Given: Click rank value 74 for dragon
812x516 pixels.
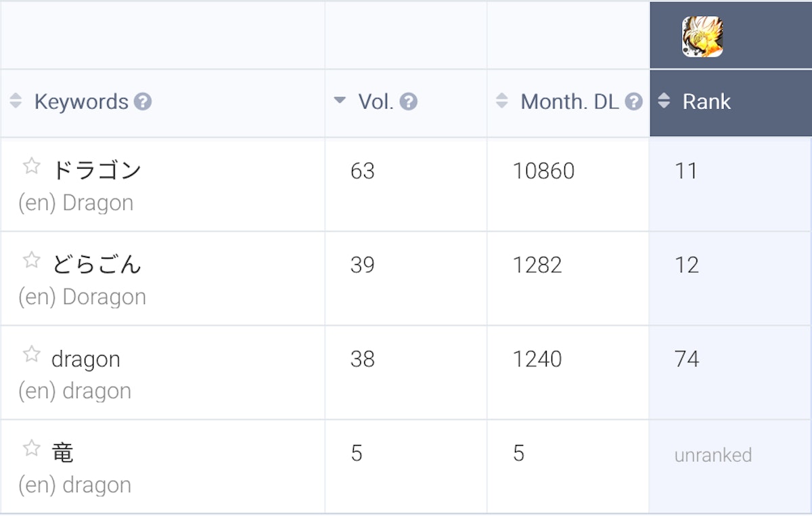Looking at the screenshot, I should click(x=686, y=359).
